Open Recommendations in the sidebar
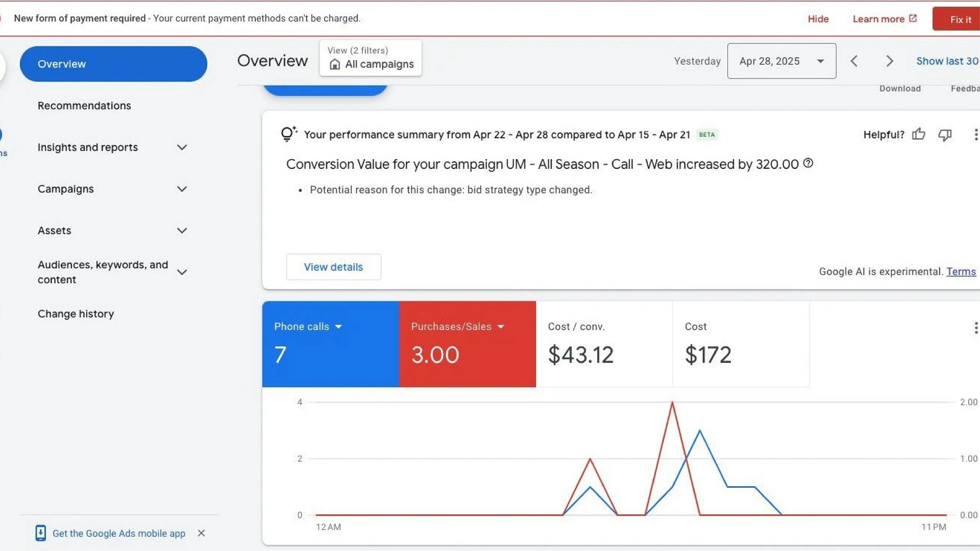 tap(84, 106)
